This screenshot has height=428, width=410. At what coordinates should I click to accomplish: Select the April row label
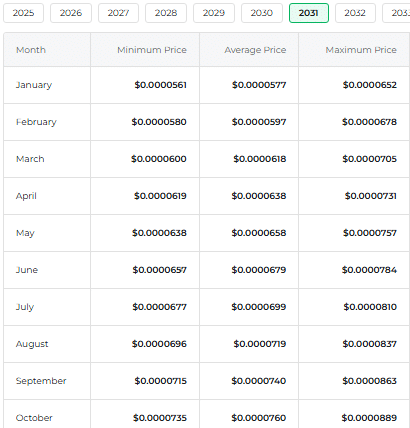tap(26, 196)
